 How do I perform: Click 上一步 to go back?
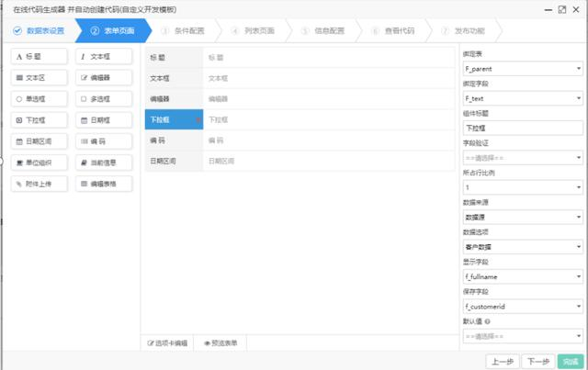point(503,362)
